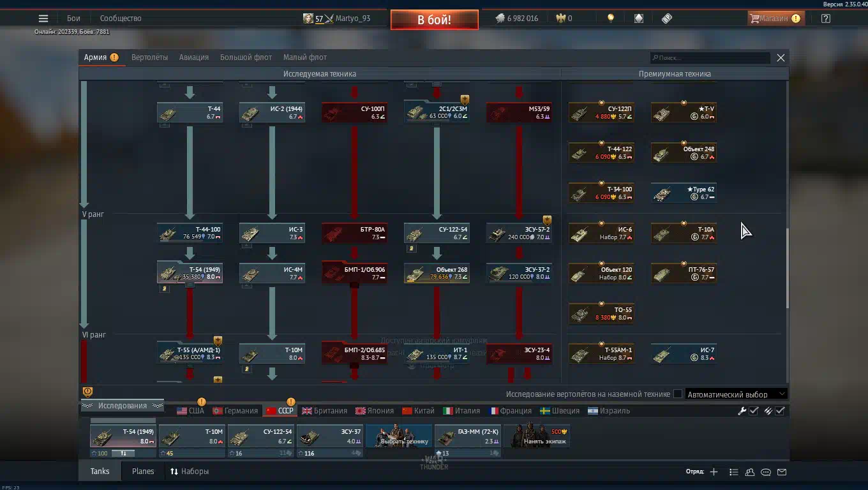Click the player avatar icon
The image size is (868, 490).
pyautogui.click(x=308, y=19)
